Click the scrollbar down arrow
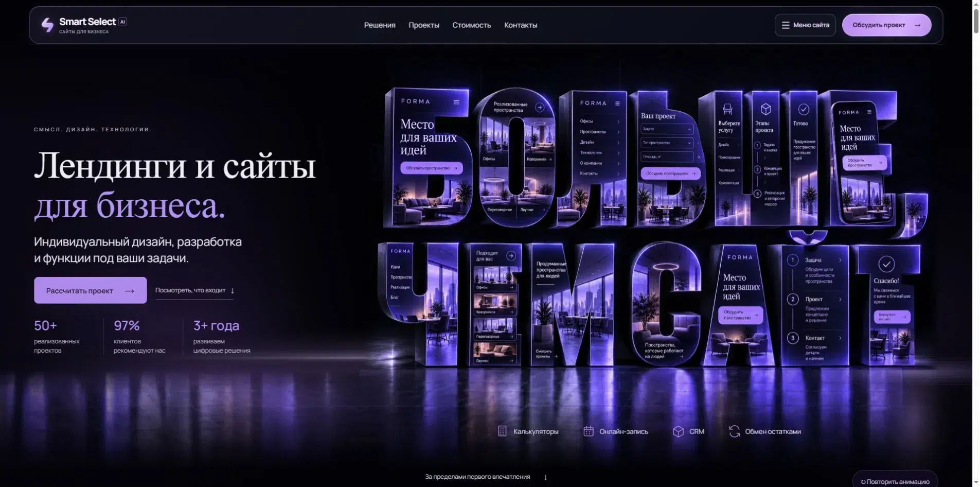The image size is (980, 487). [x=976, y=483]
